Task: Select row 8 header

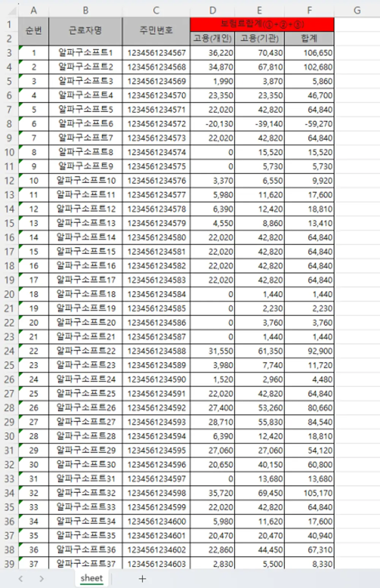Action: (x=9, y=124)
